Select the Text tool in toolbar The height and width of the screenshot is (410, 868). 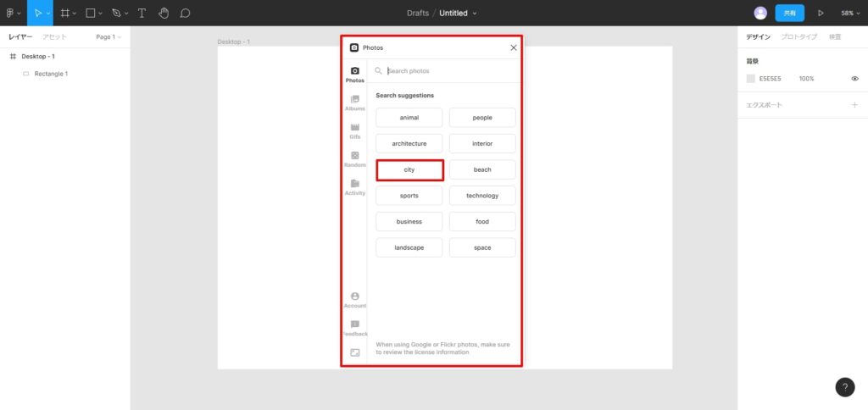[142, 13]
